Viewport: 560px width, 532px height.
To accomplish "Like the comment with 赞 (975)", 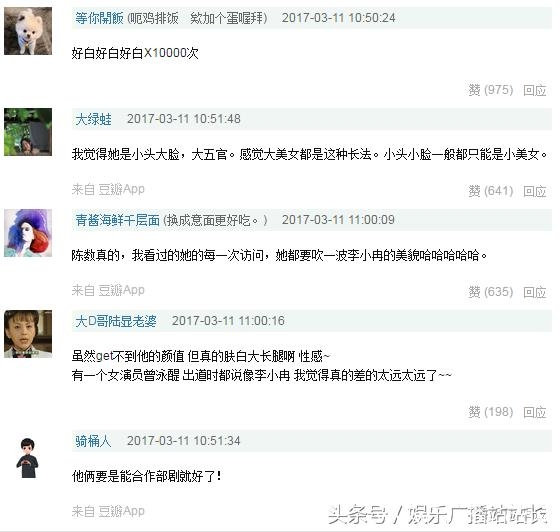I will [491, 90].
